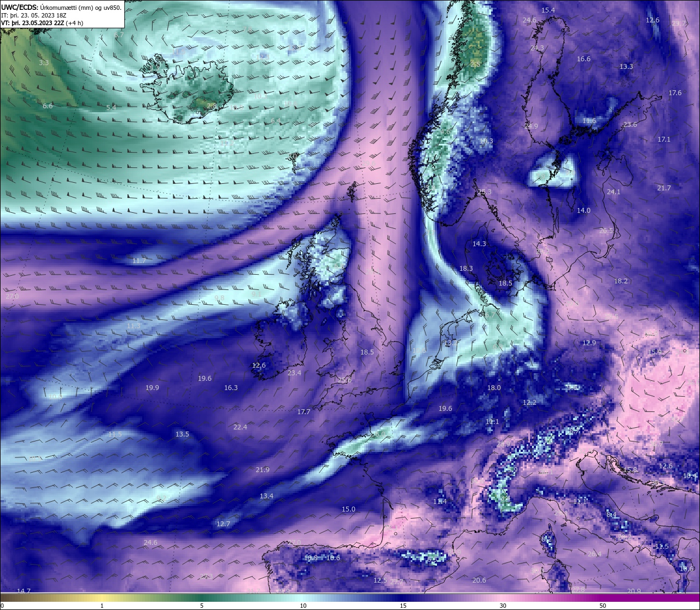Click the map value '12.7'

click(223, 524)
